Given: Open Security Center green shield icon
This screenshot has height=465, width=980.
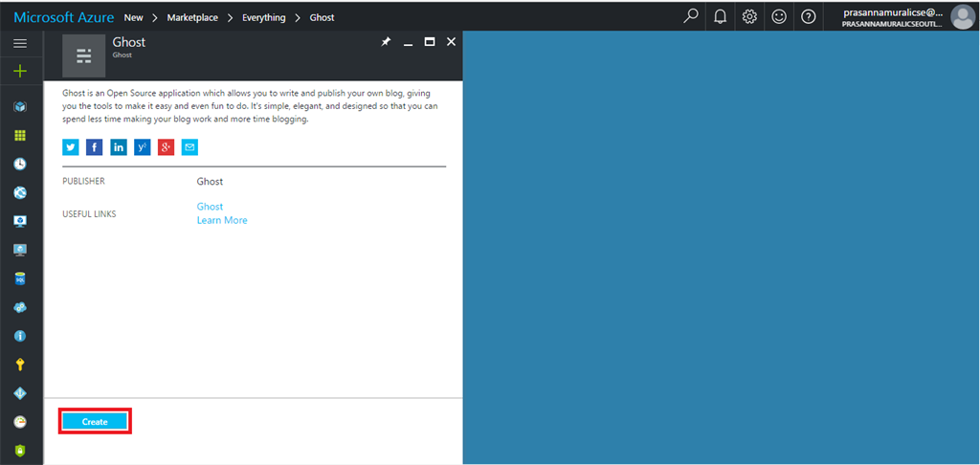Looking at the screenshot, I should point(20,451).
